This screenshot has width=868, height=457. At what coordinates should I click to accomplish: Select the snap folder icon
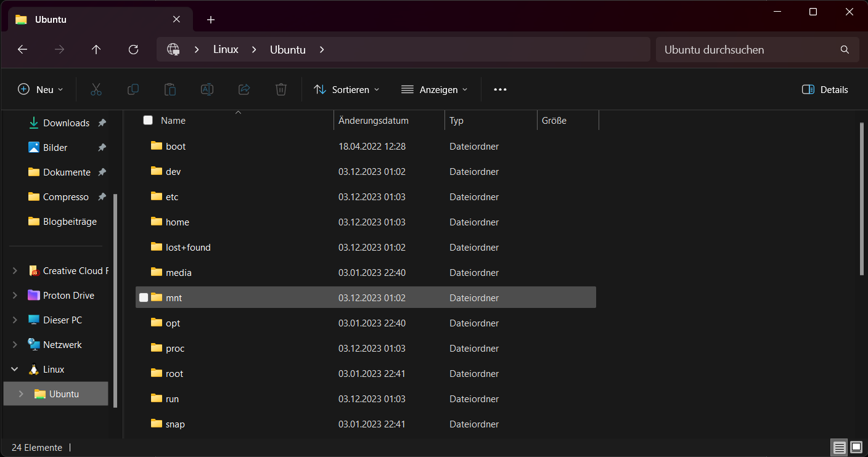157,424
